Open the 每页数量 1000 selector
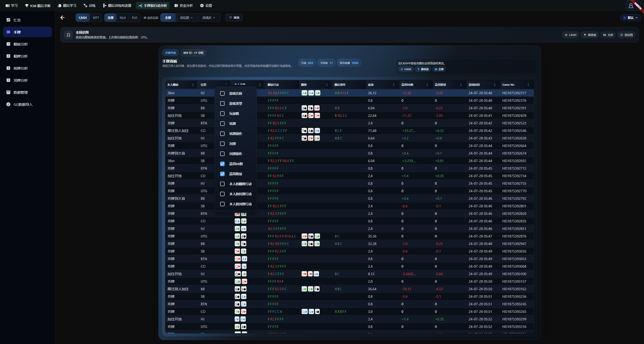 click(349, 63)
